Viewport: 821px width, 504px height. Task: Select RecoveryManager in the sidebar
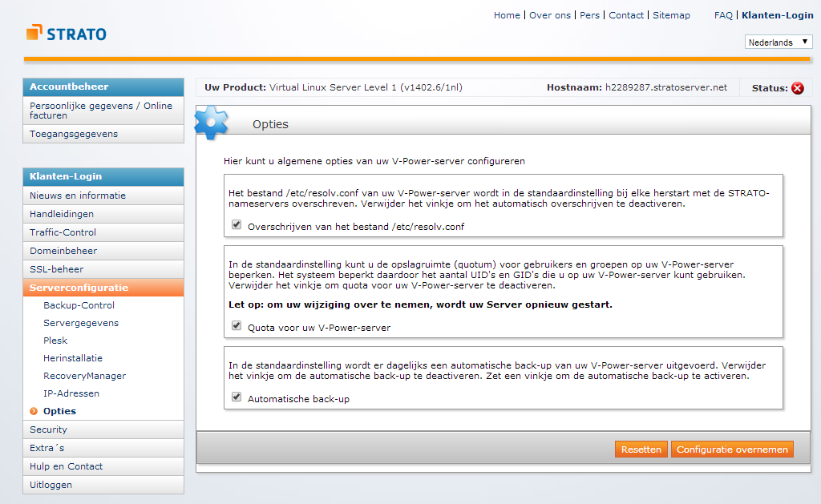point(84,376)
